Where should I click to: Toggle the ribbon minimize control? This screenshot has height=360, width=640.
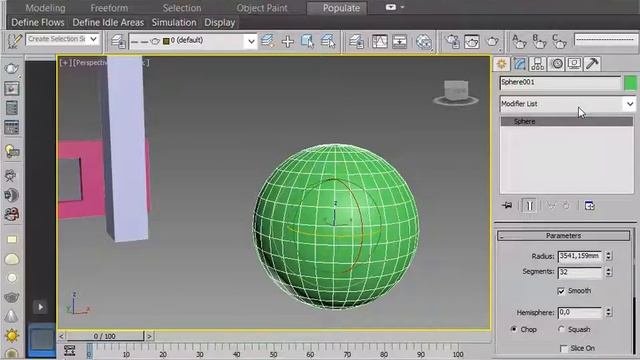(x=391, y=7)
